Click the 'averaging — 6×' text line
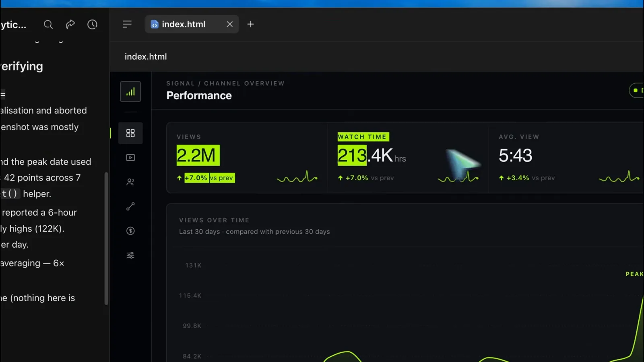This screenshot has width=644, height=362. tap(32, 263)
